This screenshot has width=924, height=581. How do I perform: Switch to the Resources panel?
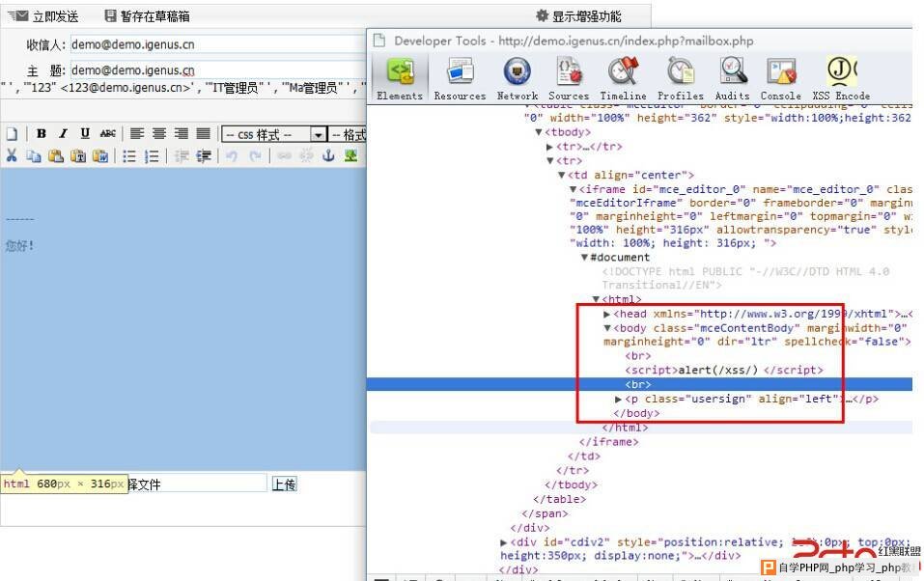point(460,78)
